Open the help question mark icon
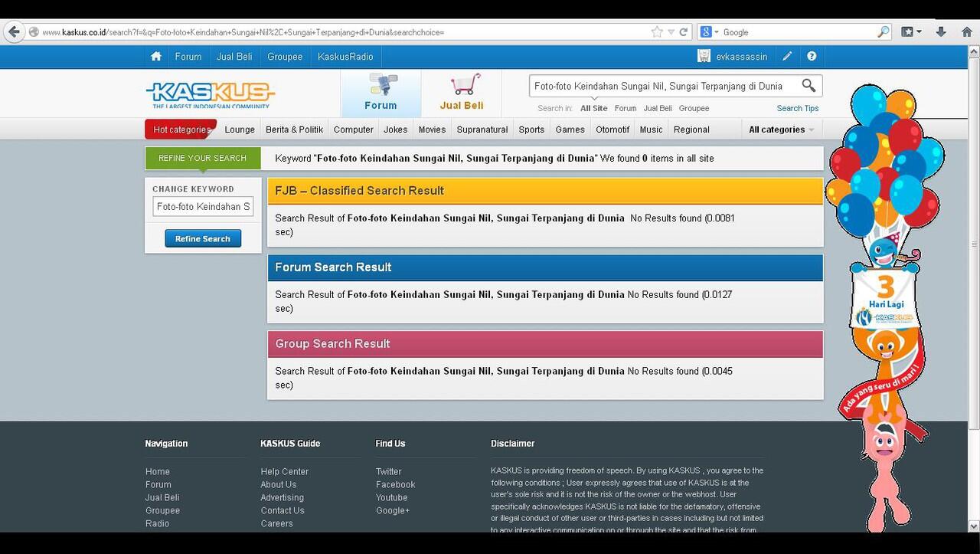The height and width of the screenshot is (554, 980). (812, 57)
